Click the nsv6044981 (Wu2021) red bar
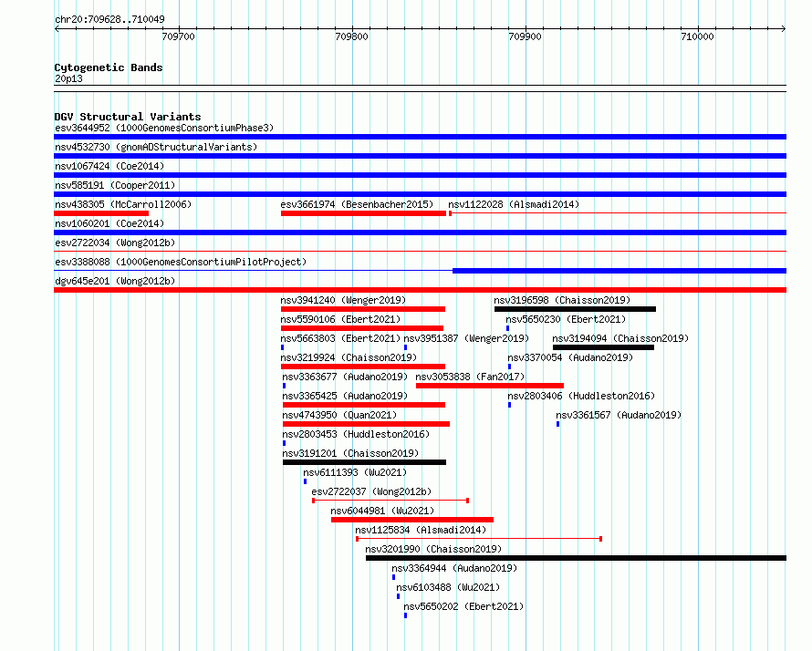This screenshot has height=651, width=812. point(412,520)
